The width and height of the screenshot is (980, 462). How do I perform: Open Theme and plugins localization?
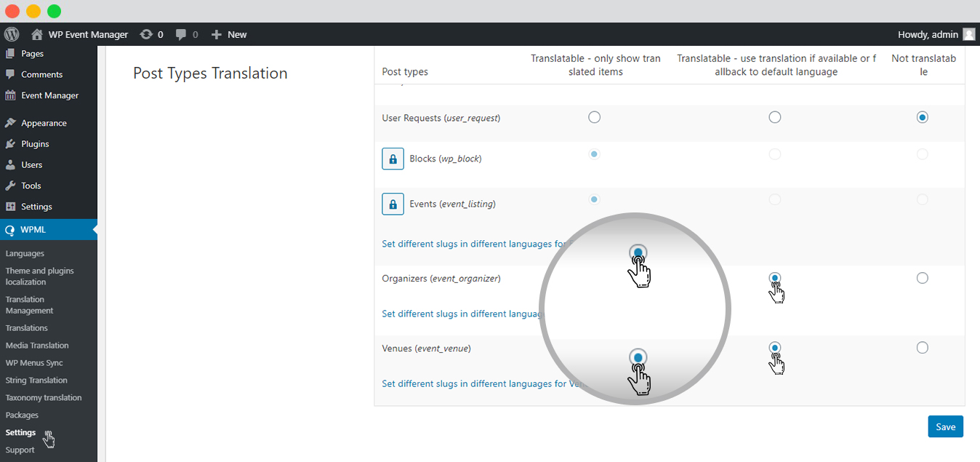tap(40, 276)
